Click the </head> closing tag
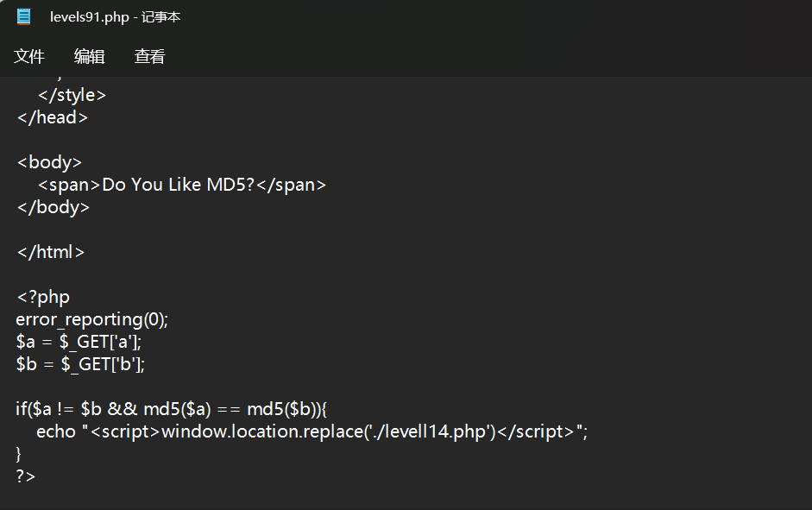812x510 pixels. [51, 116]
